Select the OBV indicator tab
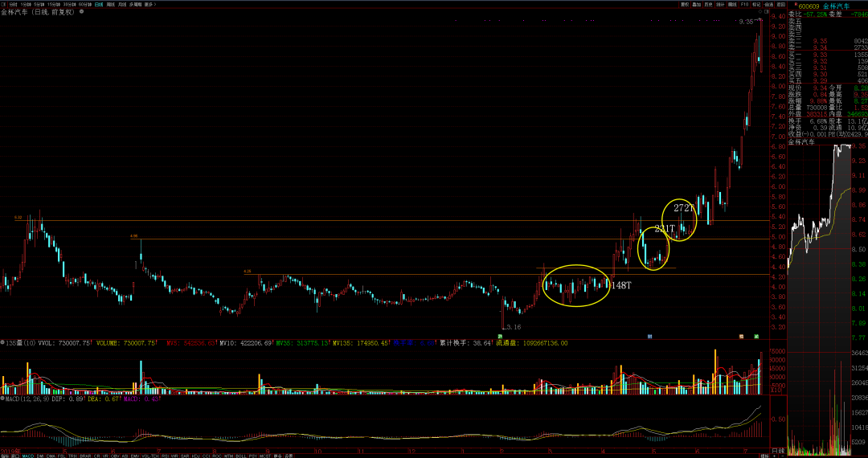Screen dimensions: 868x458 115,456
